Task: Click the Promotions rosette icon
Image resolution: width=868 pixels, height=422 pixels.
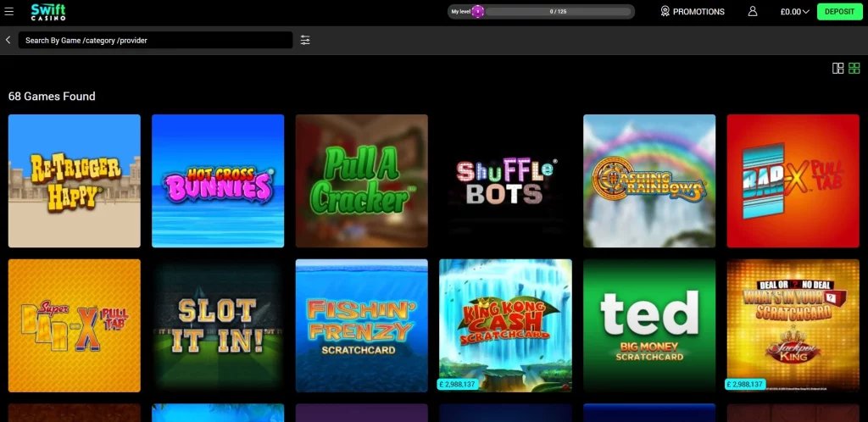Action: click(665, 12)
